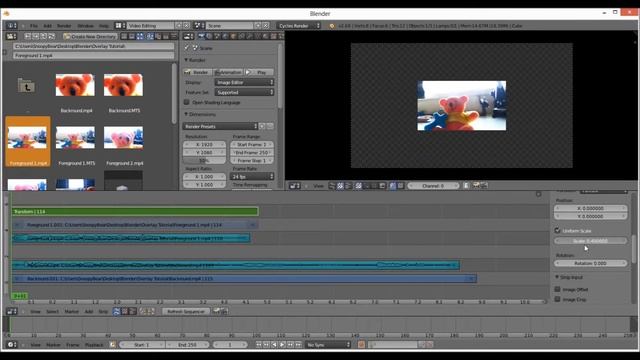Click the Animation render button
Image resolution: width=640 pixels, height=360 pixels.
(228, 72)
